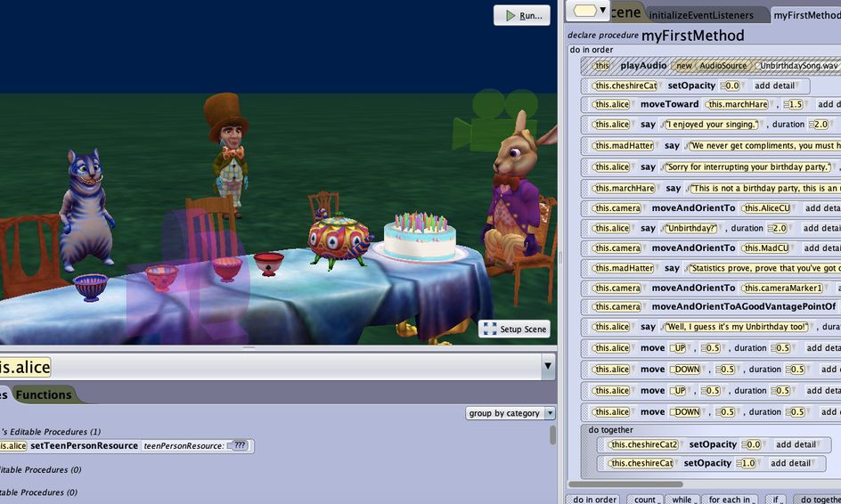This screenshot has width=841, height=504.
Task: Expand the this.alice instance selector arrow
Action: tap(548, 366)
